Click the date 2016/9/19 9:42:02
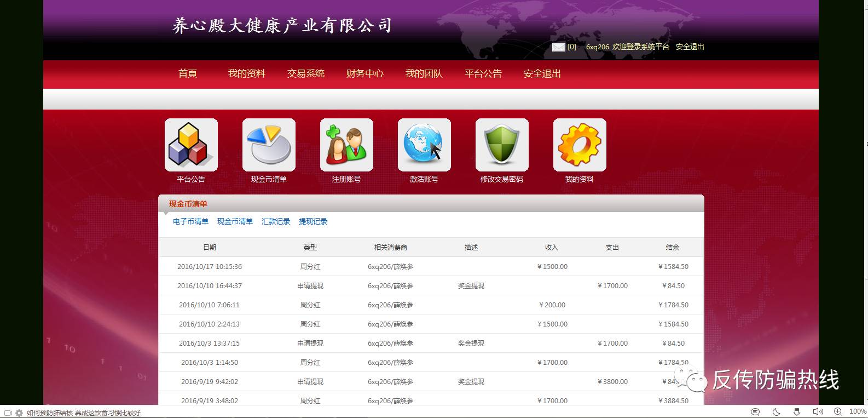 coord(210,382)
